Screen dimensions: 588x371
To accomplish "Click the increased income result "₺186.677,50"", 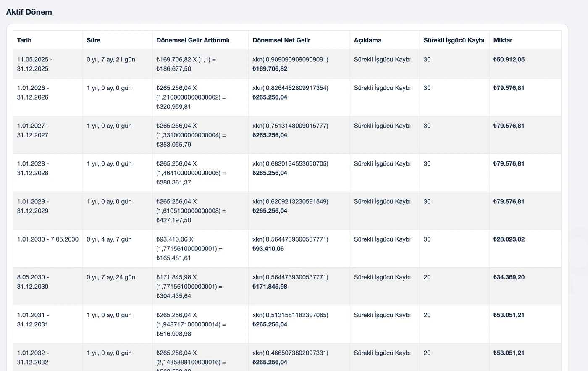I will coord(174,68).
